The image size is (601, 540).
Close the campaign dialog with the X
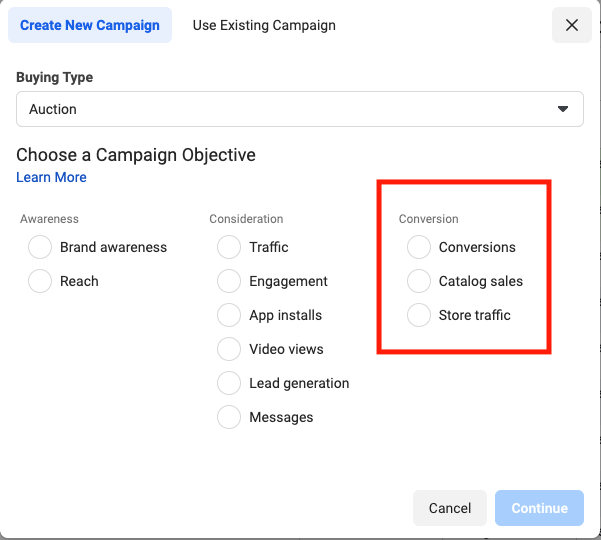(571, 25)
